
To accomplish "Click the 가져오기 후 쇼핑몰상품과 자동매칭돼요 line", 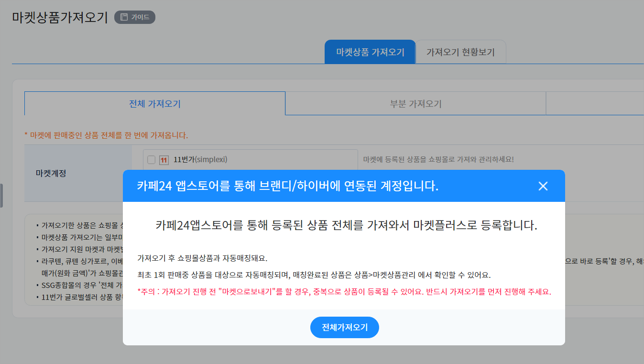I will click(202, 258).
